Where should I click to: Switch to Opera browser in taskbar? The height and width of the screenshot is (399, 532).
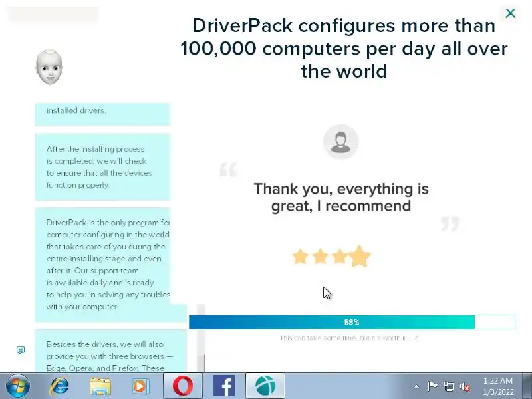[x=182, y=386]
